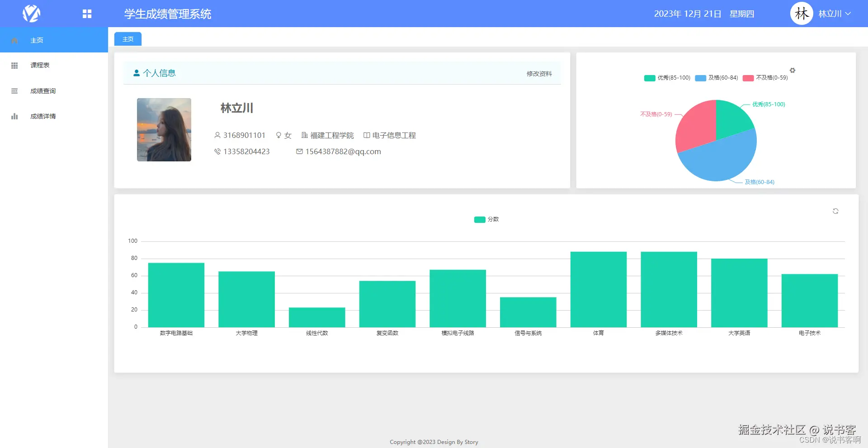Viewport: 868px width, 448px height.
Task: Toggle the sidebar with the grid icon
Action: (x=87, y=14)
